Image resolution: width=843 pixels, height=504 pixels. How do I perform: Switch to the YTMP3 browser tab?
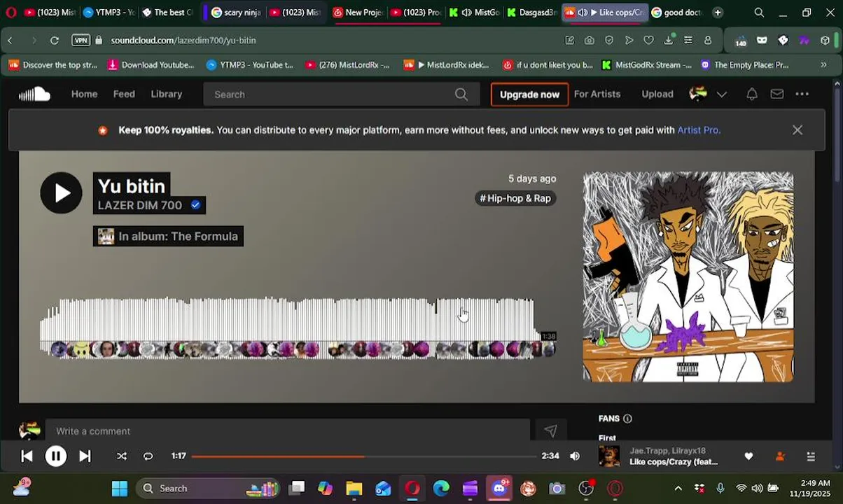[x=108, y=13]
